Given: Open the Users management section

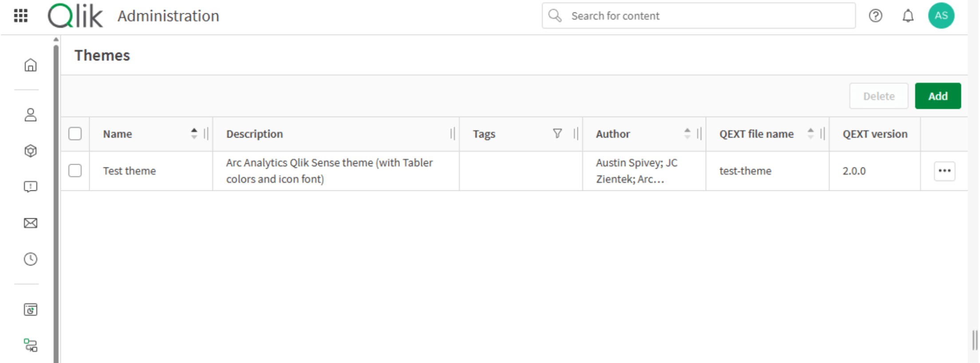Looking at the screenshot, I should tap(30, 115).
